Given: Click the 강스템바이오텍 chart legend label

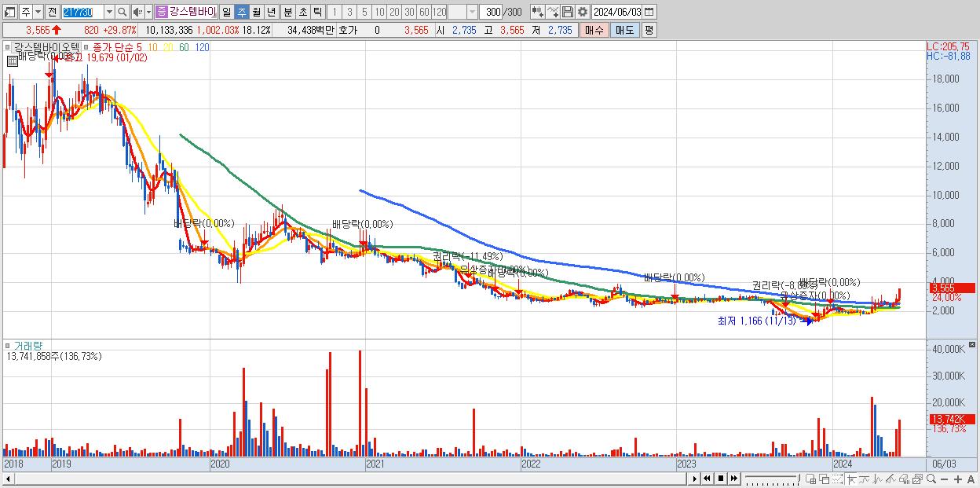Looking at the screenshot, I should point(46,47).
